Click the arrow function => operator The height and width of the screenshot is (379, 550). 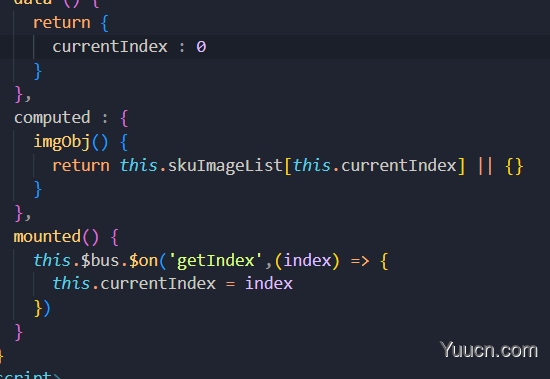pos(360,261)
